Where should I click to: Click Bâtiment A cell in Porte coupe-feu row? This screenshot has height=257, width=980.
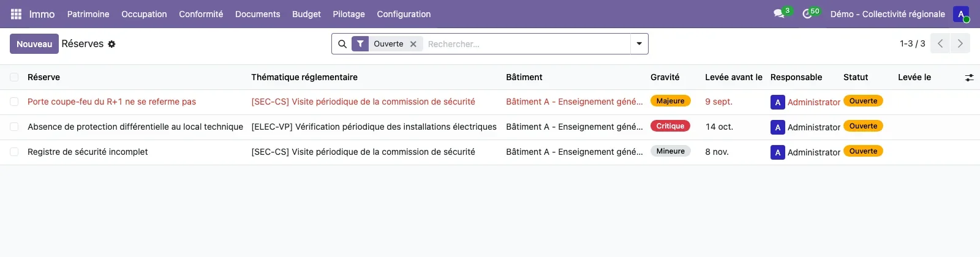[x=575, y=102]
